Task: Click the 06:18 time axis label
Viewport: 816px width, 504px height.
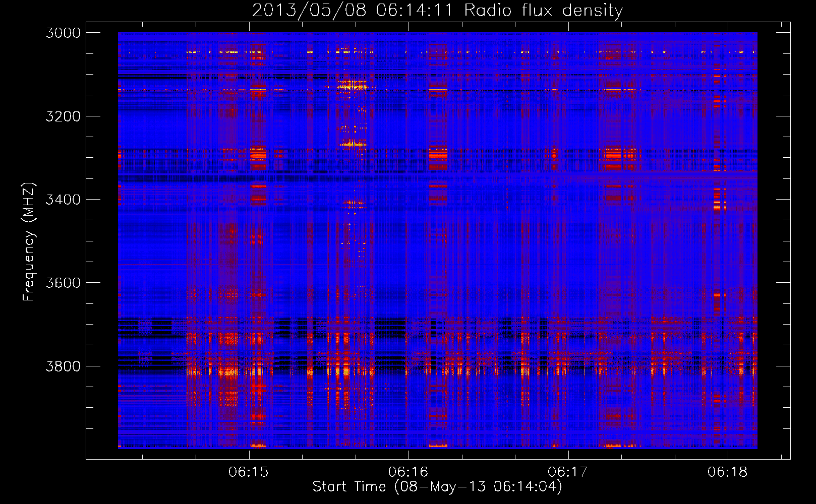Action: (x=727, y=472)
